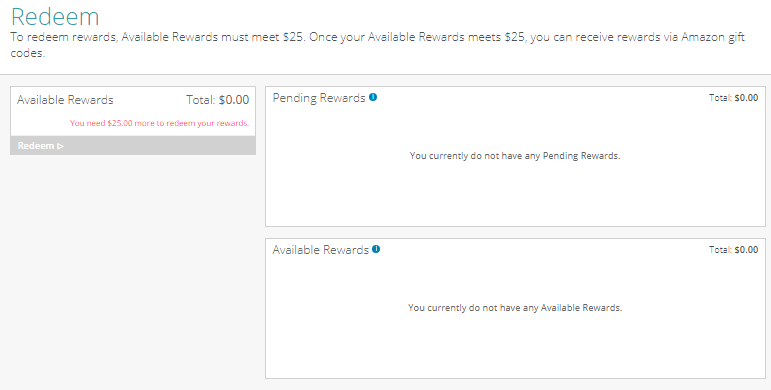
Task: Click the first sentence of the redeem instructions
Action: [158, 37]
